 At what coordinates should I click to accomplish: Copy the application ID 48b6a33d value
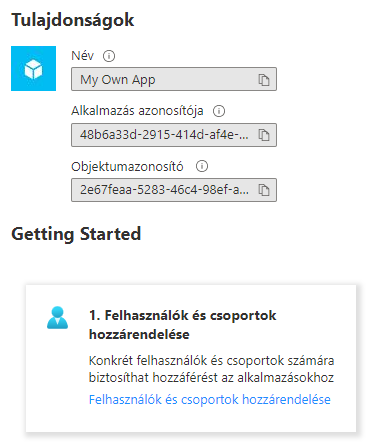click(264, 135)
